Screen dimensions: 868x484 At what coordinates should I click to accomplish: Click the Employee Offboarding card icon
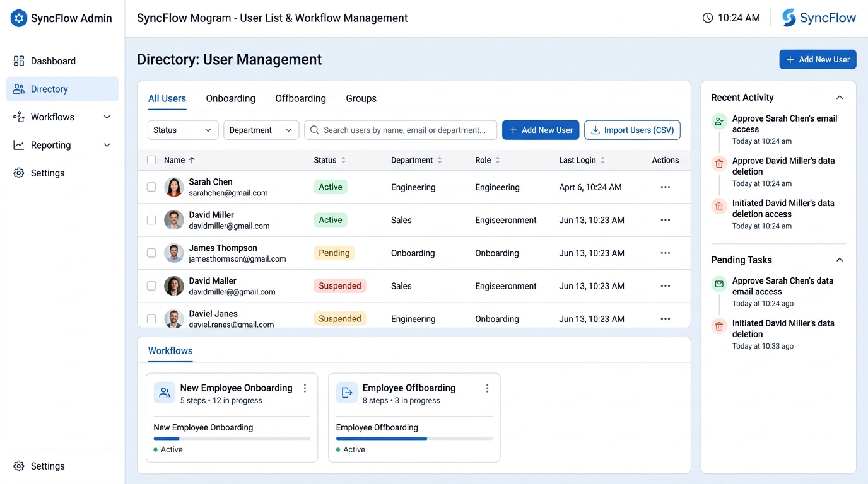pos(347,393)
